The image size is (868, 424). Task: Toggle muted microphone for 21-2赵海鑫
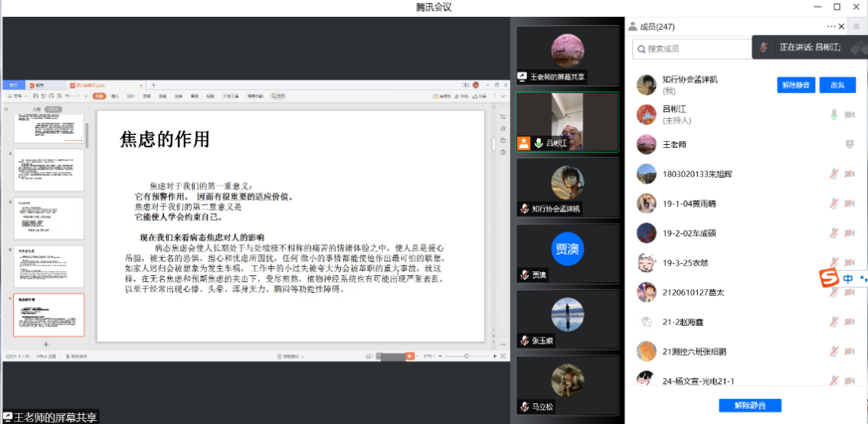tap(834, 321)
